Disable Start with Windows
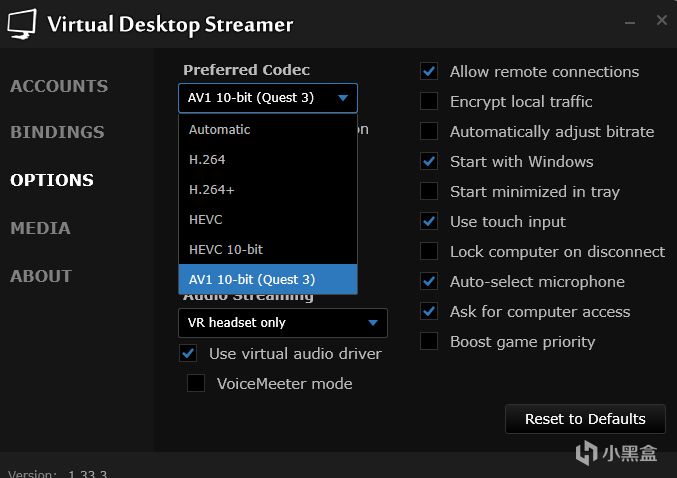677x478 pixels. (x=429, y=162)
